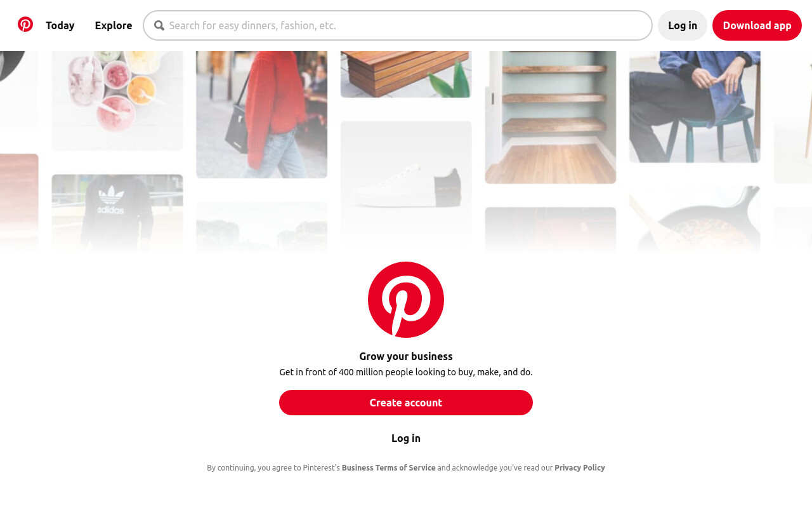
Task: Open the Business Terms of Service link
Action: pos(389,468)
